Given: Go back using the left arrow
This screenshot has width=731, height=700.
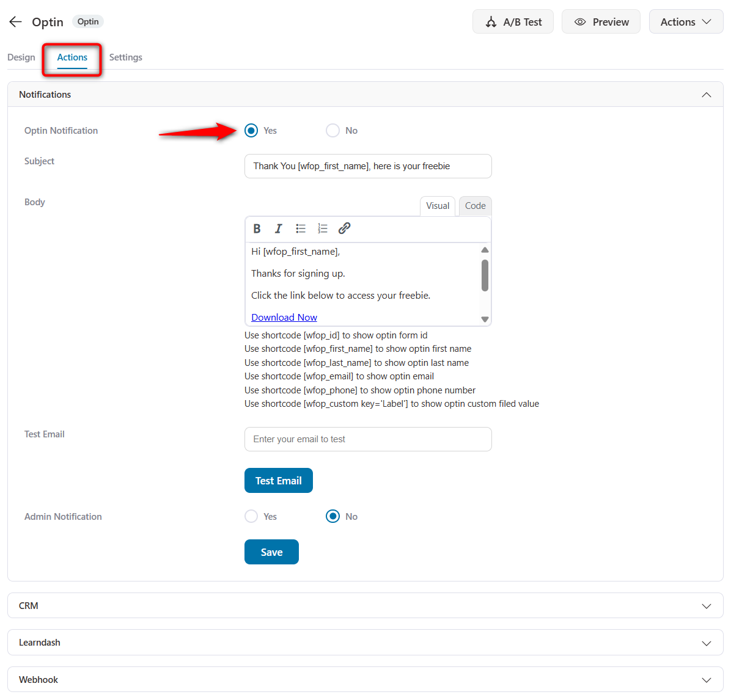Looking at the screenshot, I should [15, 22].
